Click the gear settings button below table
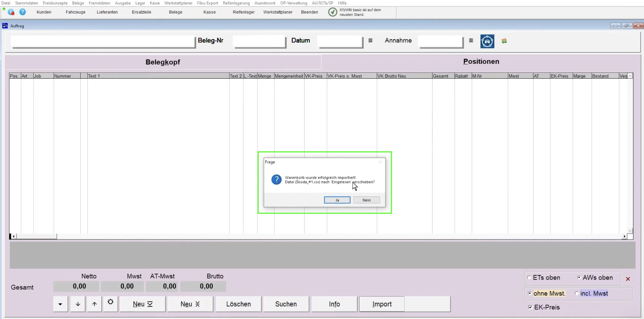The height and width of the screenshot is (319, 644). coord(110,302)
